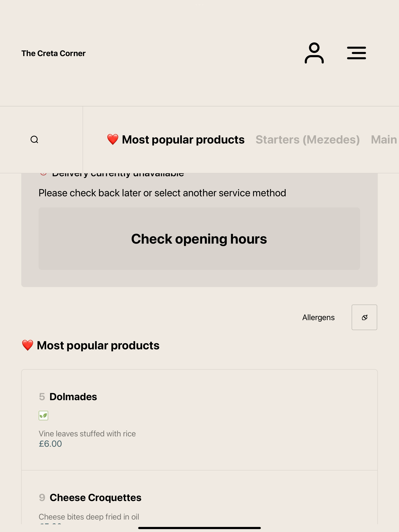
Task: Open the Main category tab
Action: pos(384,139)
